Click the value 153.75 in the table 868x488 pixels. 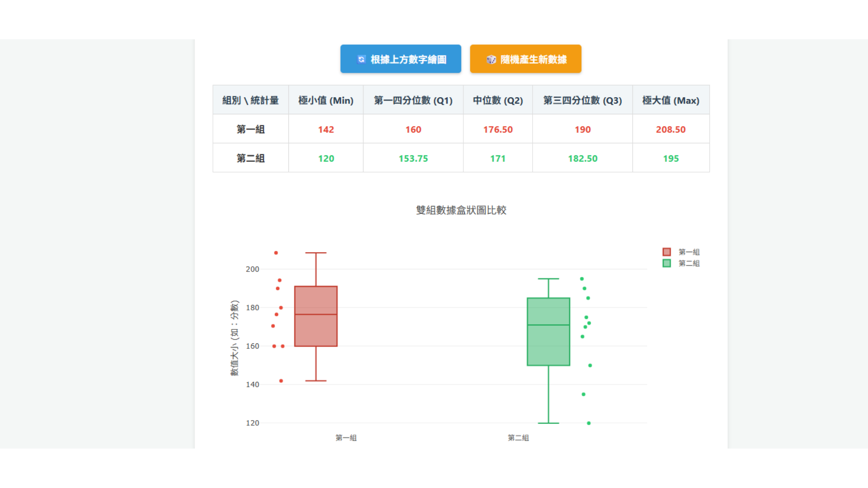pyautogui.click(x=413, y=158)
